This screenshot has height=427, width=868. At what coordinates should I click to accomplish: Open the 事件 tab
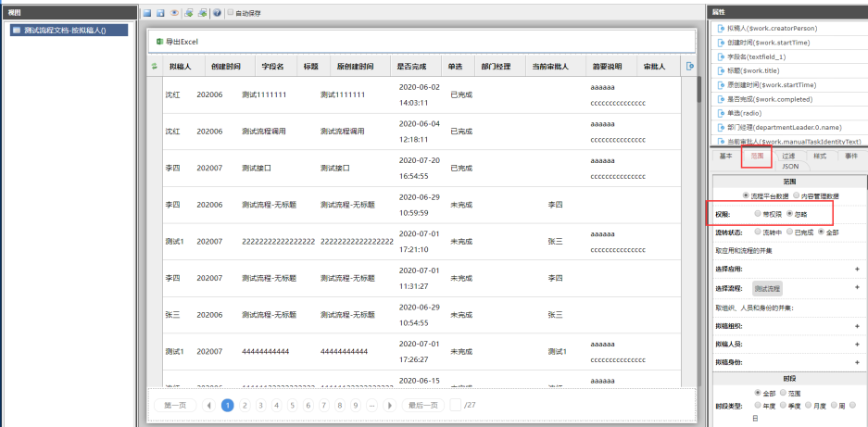click(x=850, y=156)
